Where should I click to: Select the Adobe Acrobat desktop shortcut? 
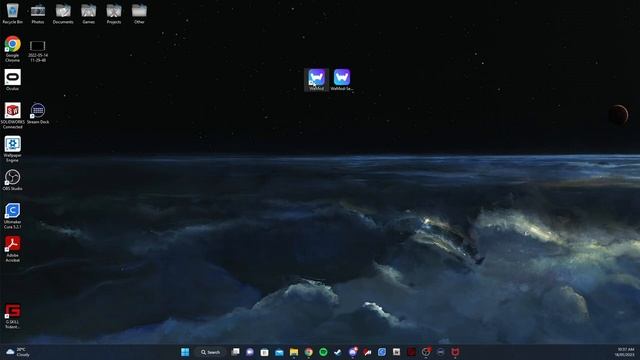[13, 249]
